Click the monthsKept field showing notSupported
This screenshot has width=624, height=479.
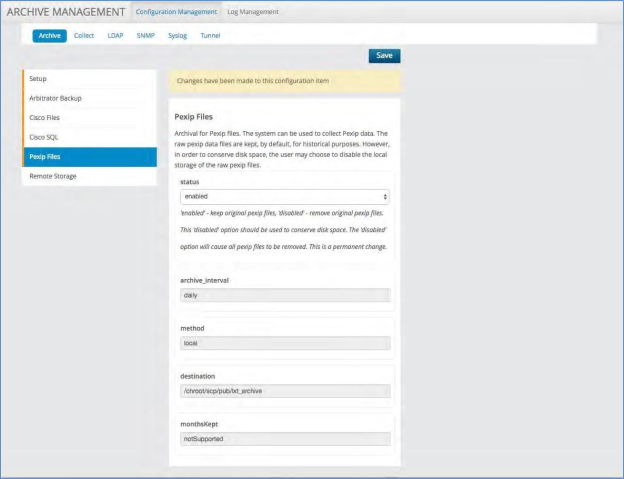point(284,438)
